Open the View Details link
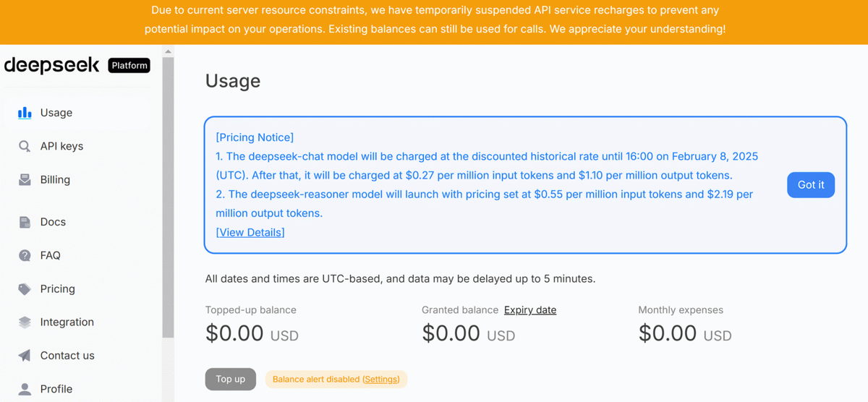This screenshot has width=868, height=402. tap(250, 232)
